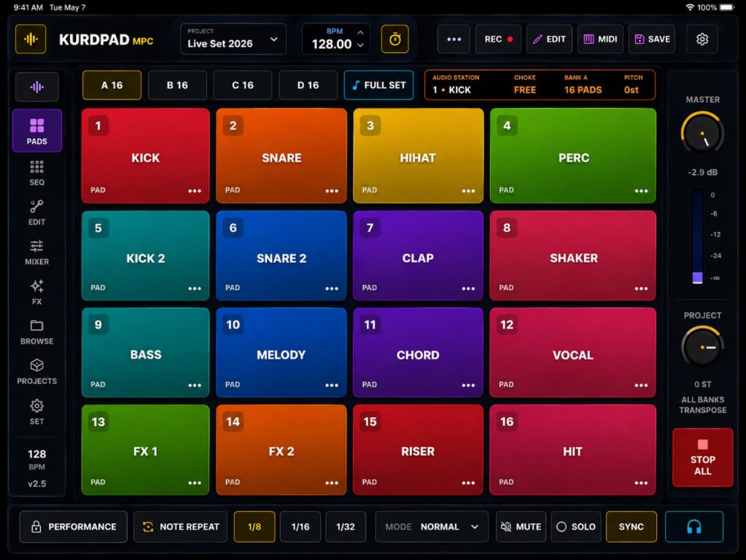
Task: Open FX 1 pad options dots
Action: pyautogui.click(x=195, y=483)
